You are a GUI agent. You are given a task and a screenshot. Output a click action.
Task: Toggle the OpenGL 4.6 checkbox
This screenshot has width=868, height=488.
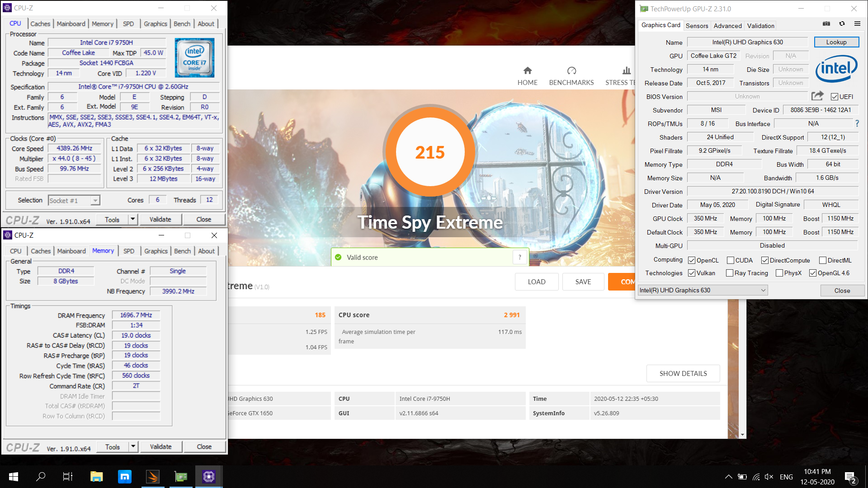pos(813,273)
